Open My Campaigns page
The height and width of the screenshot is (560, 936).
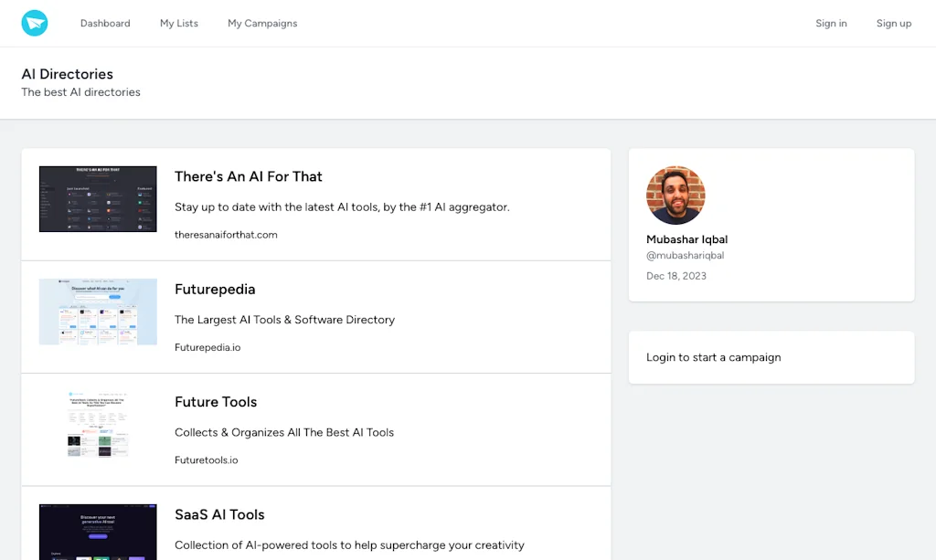262,24
